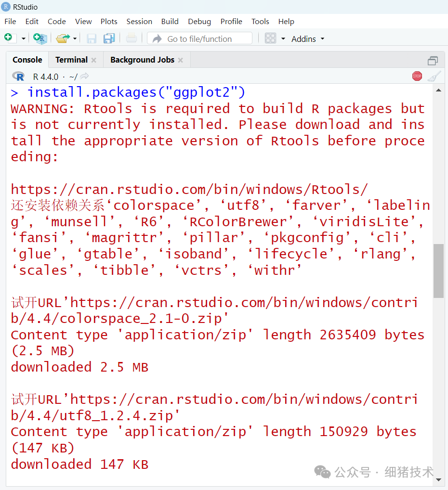Image resolution: width=448 pixels, height=490 pixels.
Task: Expand the new file dropdown arrow
Action: (x=23, y=38)
